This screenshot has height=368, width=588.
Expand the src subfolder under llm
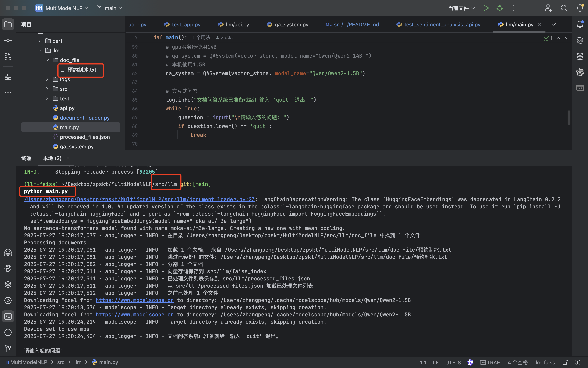(x=47, y=89)
